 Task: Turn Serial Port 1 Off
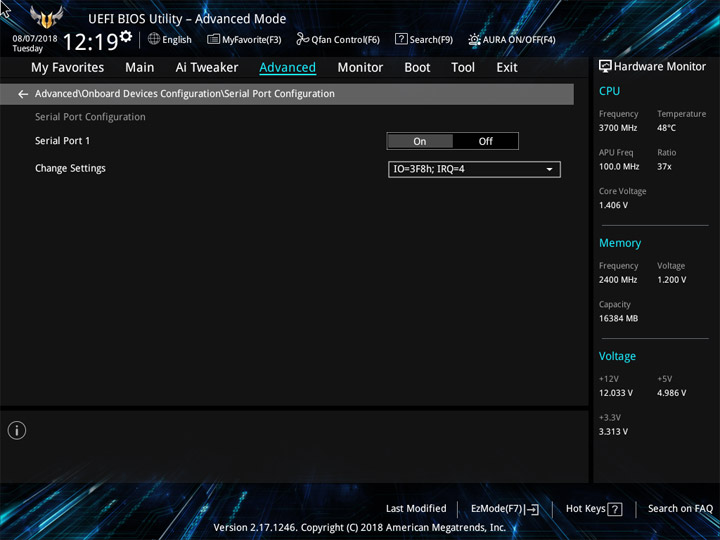tap(485, 141)
